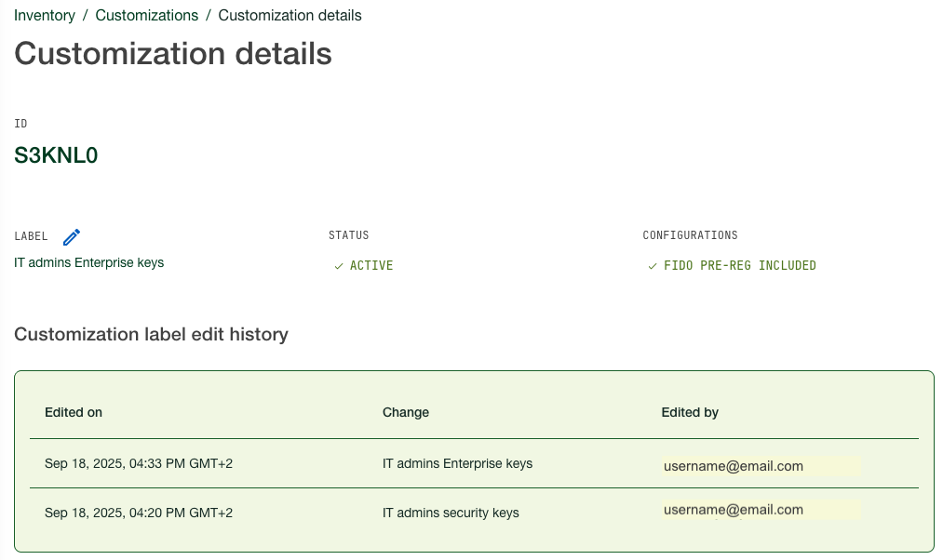Select the 04:33 PM edit history date

(139, 463)
